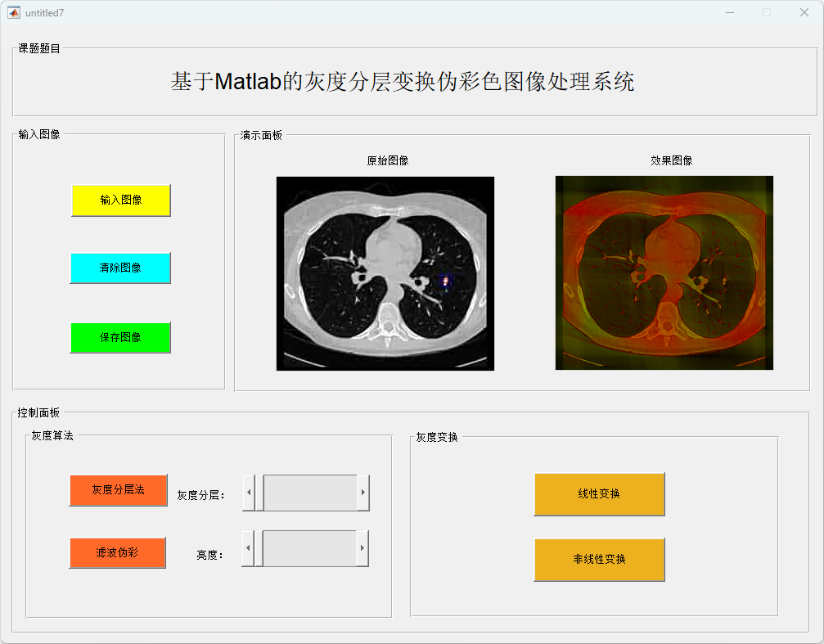Viewport: 824px width, 644px height.
Task: Apply 非线性变换 grayscale transform
Action: [x=599, y=560]
